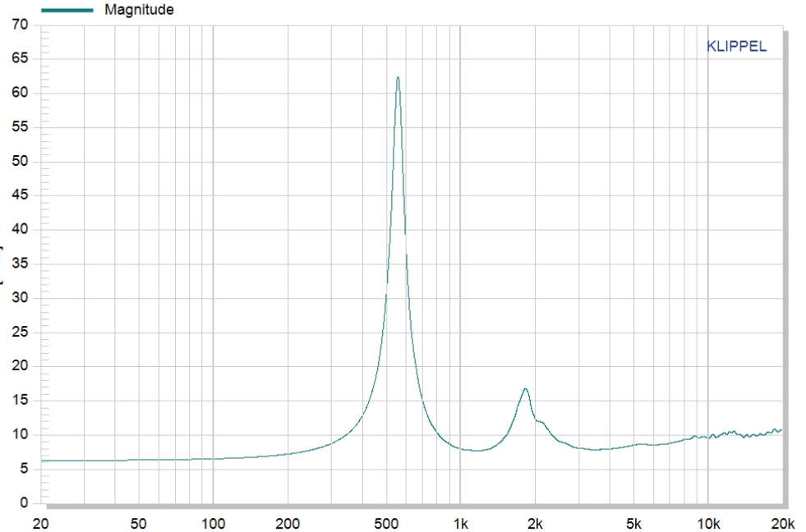Viewport: 806px width, 532px height.
Task: Click the noisy curve end near 20k
Action: click(x=779, y=430)
